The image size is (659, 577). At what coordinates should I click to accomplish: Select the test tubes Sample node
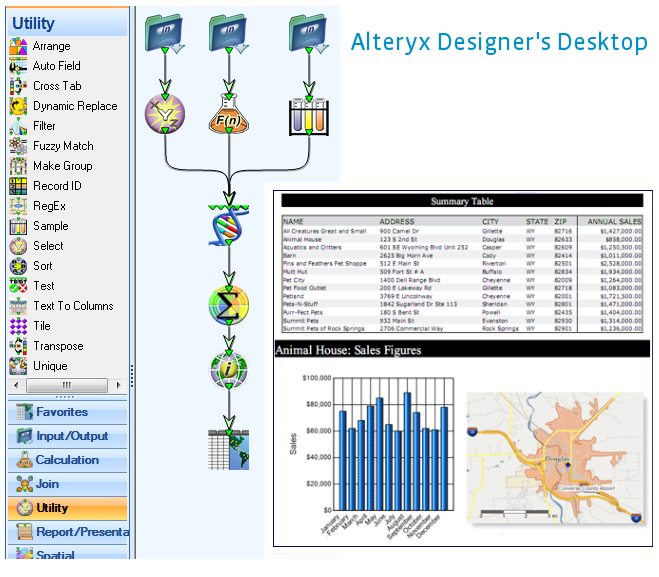[x=309, y=116]
